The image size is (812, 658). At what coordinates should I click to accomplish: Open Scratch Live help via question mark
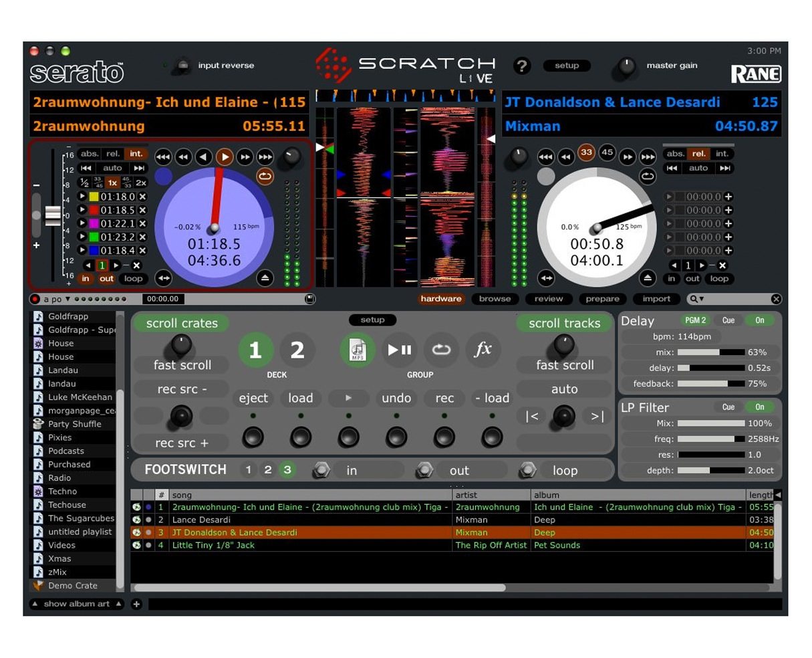pos(522,66)
